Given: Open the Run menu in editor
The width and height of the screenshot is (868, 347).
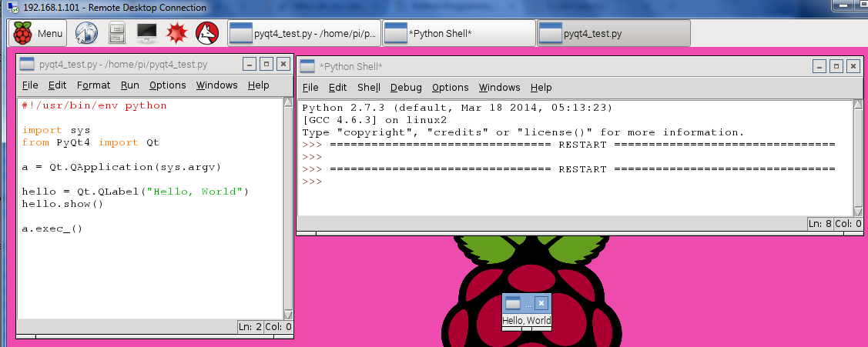Looking at the screenshot, I should pos(129,85).
